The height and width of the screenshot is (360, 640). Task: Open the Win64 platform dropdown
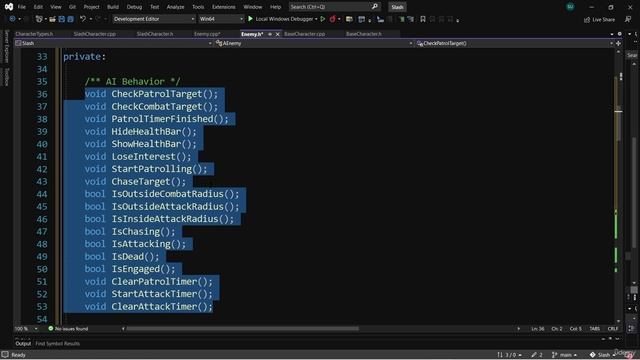pyautogui.click(x=221, y=19)
